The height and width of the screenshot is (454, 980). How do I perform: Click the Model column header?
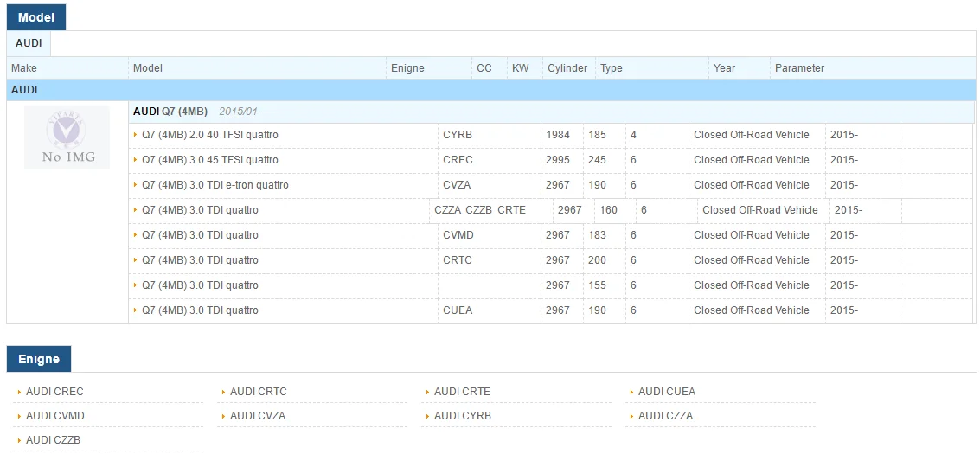point(257,68)
